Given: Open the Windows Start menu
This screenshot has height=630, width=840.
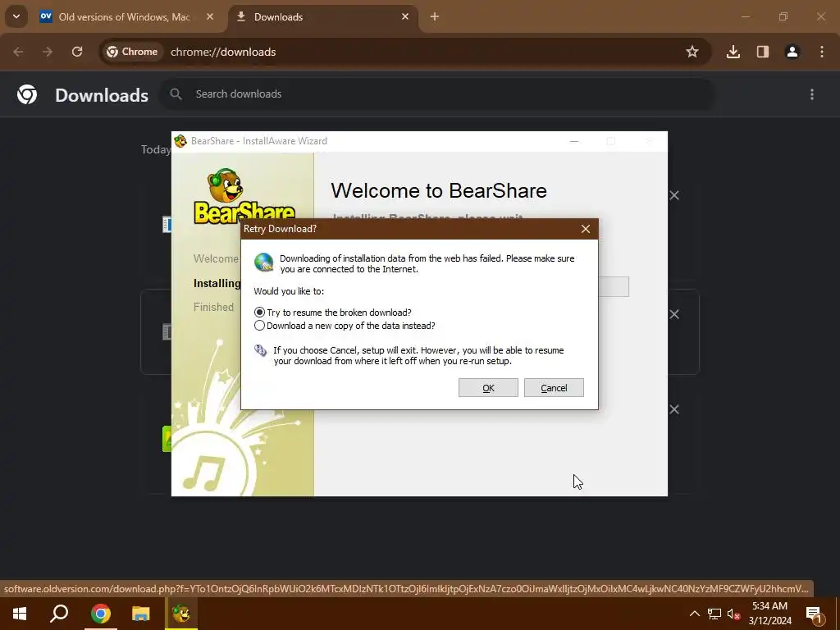Looking at the screenshot, I should pos(20,614).
